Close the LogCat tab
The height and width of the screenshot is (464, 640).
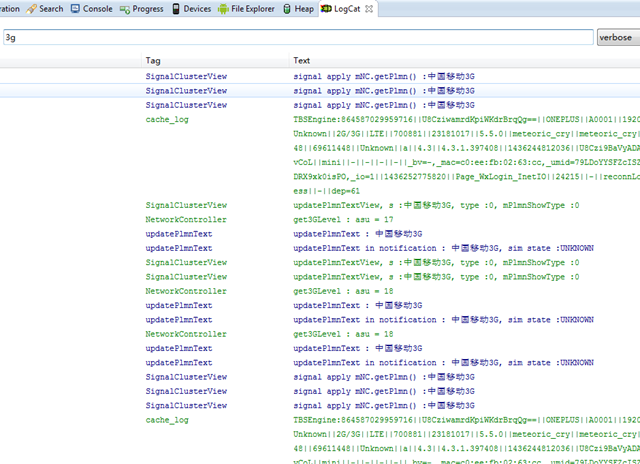pyautogui.click(x=368, y=9)
